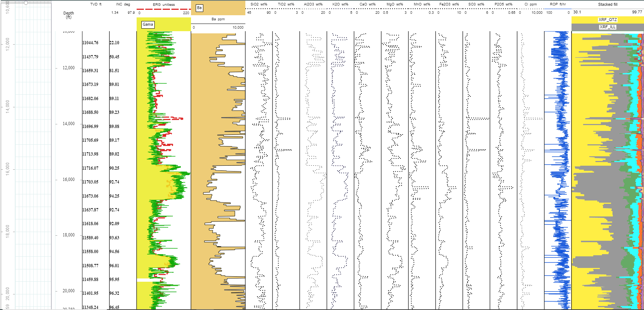Click INC value 81.51
The height and width of the screenshot is (310, 644).
pyautogui.click(x=114, y=71)
